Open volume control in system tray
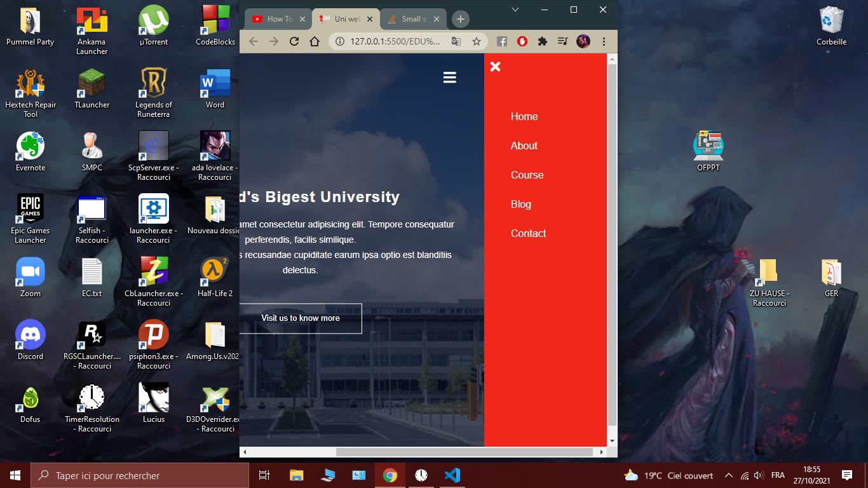 click(x=758, y=475)
